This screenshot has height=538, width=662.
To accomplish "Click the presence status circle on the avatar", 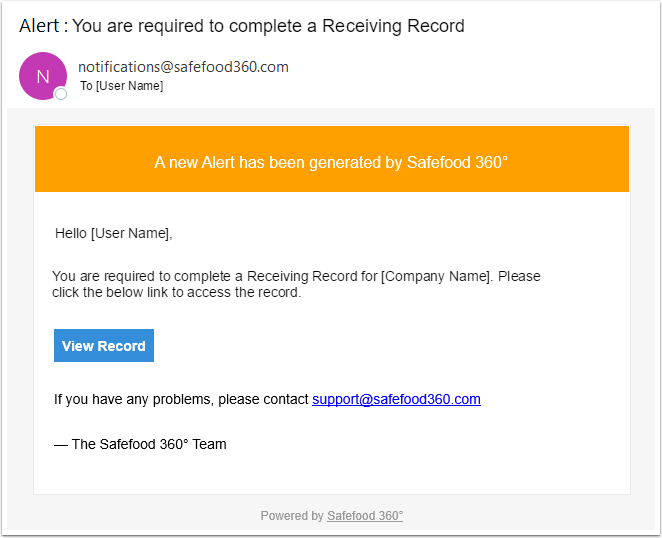I will point(61,94).
